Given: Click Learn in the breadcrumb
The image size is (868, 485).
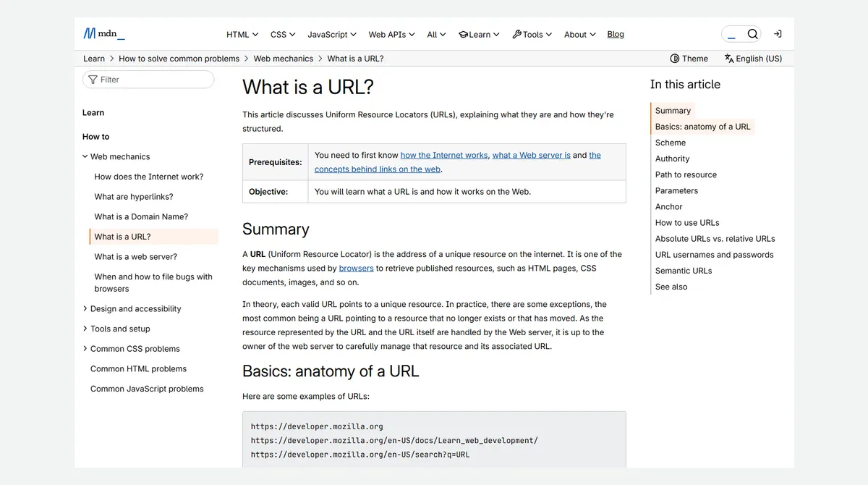Looking at the screenshot, I should point(94,59).
